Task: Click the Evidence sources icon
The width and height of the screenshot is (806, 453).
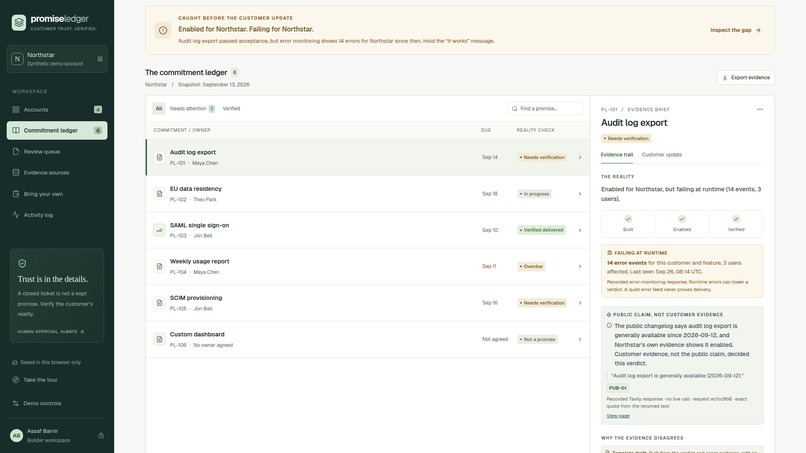Action: 16,173
